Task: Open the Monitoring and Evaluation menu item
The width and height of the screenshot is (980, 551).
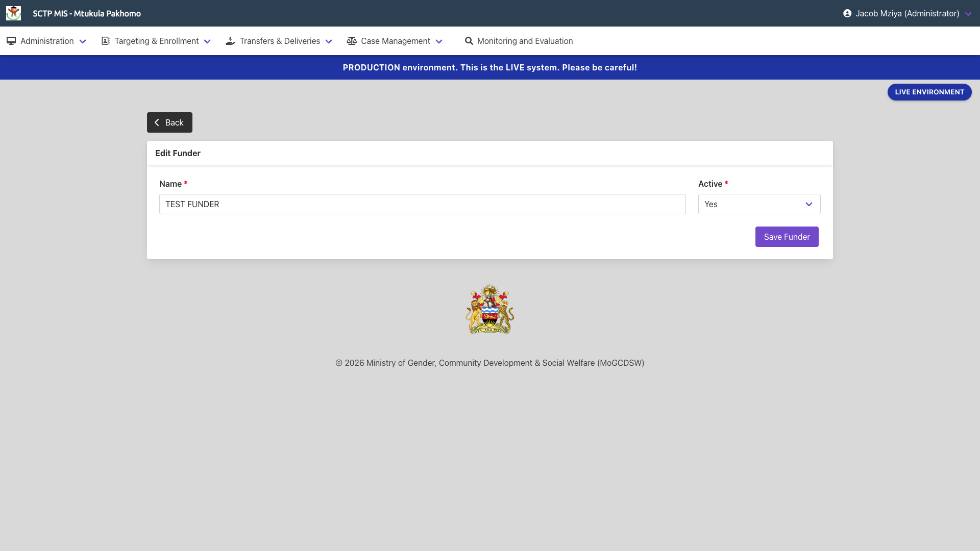Action: (x=525, y=41)
